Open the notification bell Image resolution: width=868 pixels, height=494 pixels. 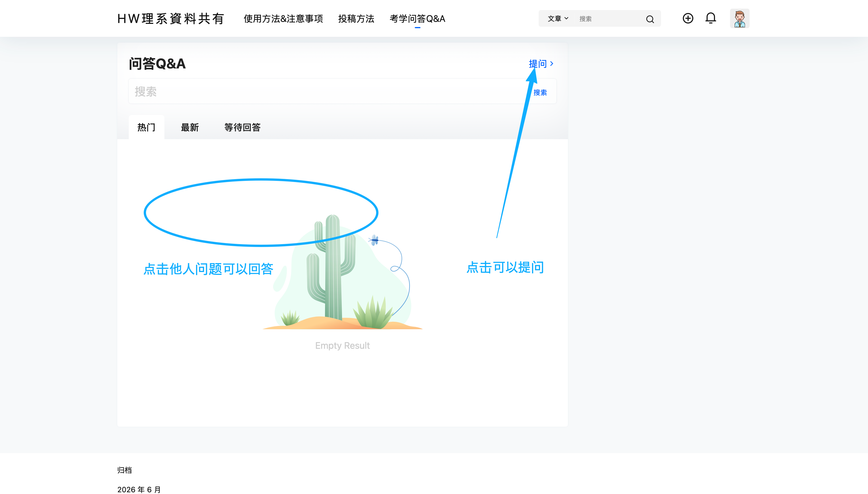[711, 18]
